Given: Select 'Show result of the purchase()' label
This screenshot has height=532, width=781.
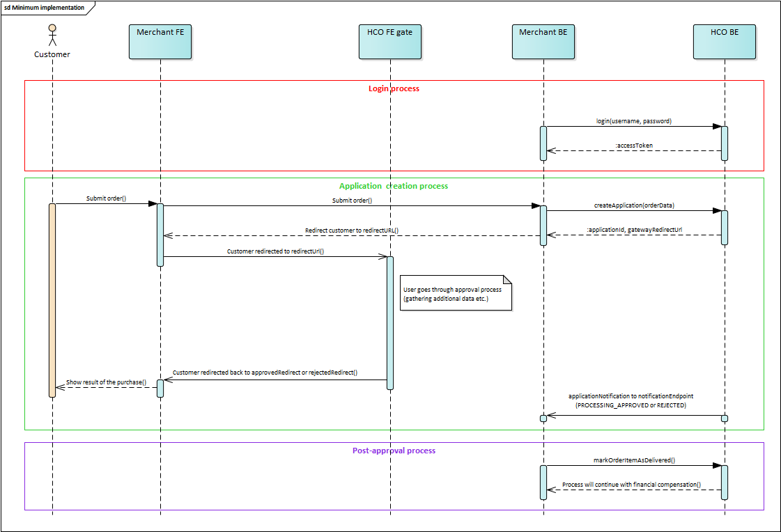Looking at the screenshot, I should pyautogui.click(x=106, y=382).
